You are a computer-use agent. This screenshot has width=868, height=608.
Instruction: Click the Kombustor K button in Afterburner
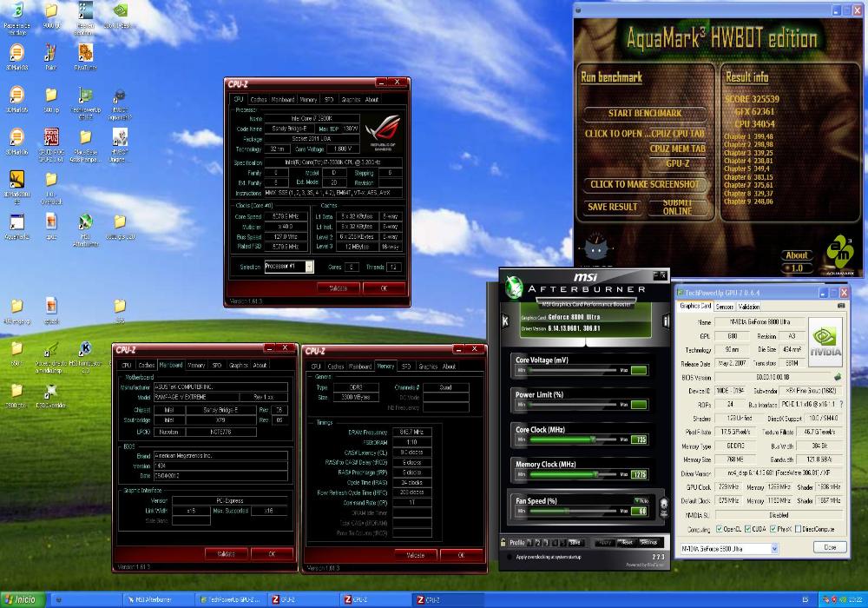pyautogui.click(x=505, y=321)
